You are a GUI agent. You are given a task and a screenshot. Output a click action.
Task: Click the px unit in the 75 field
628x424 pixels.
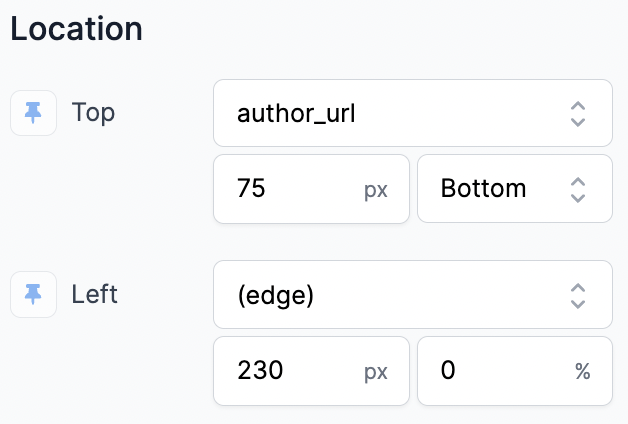click(x=376, y=190)
